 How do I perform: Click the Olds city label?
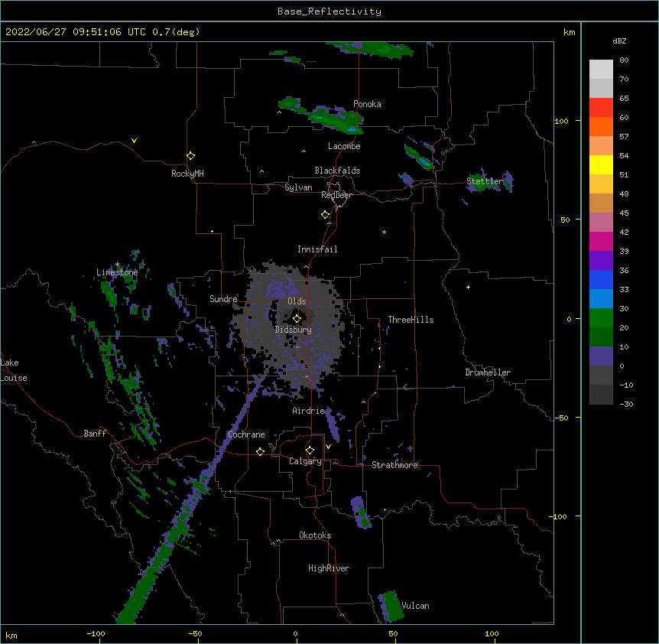pyautogui.click(x=297, y=301)
